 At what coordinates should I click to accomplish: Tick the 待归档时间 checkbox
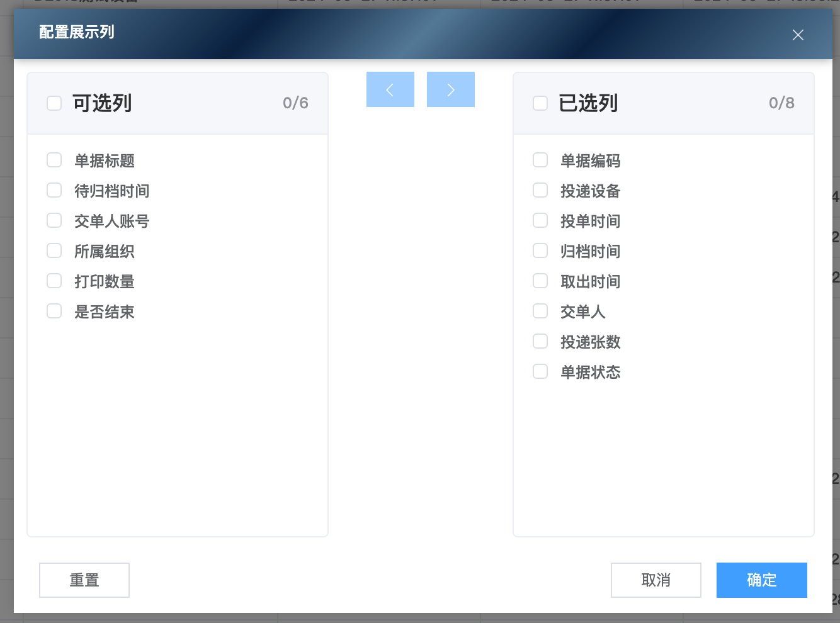(x=54, y=191)
